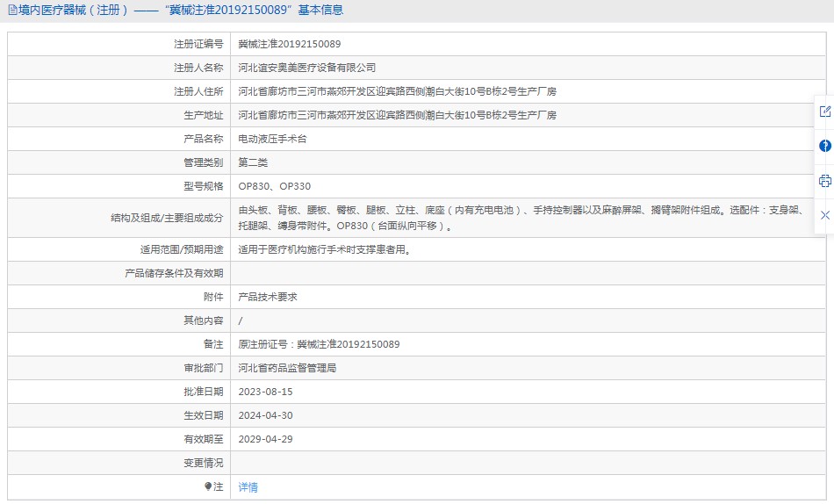
Task: Click intended use 适用于医疗机构施行手术时支撑患者用
Action: coord(325,249)
